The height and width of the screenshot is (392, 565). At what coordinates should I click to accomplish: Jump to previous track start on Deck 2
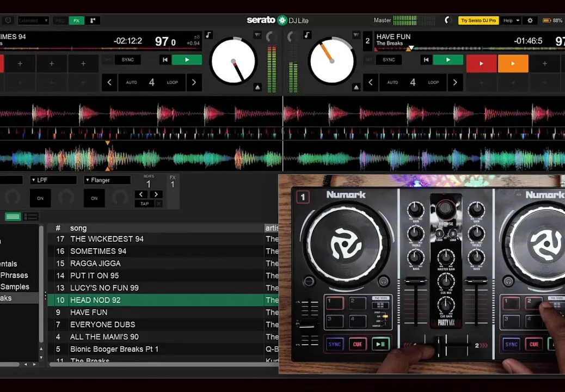(x=426, y=60)
